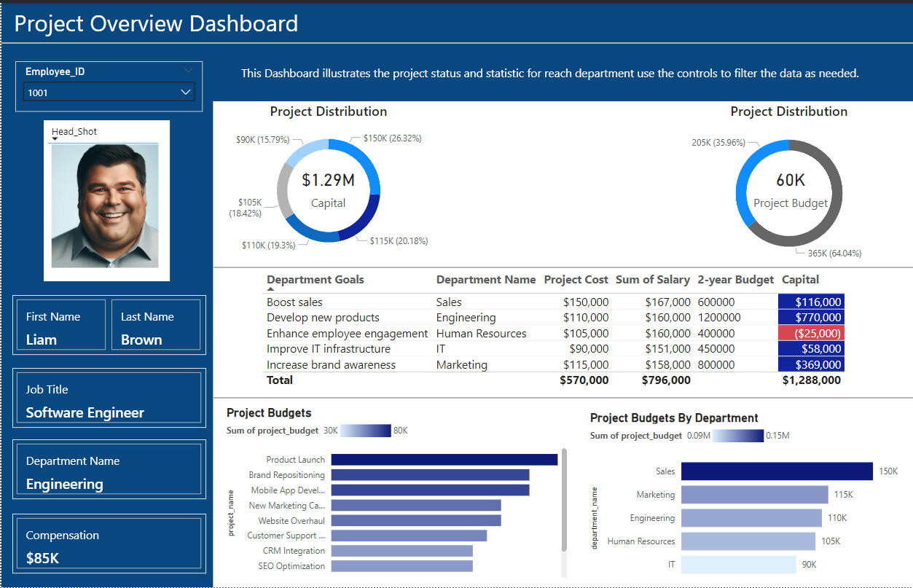Click the sort triangle beneath Department Goals header
The height and width of the screenshot is (588, 913).
271,289
